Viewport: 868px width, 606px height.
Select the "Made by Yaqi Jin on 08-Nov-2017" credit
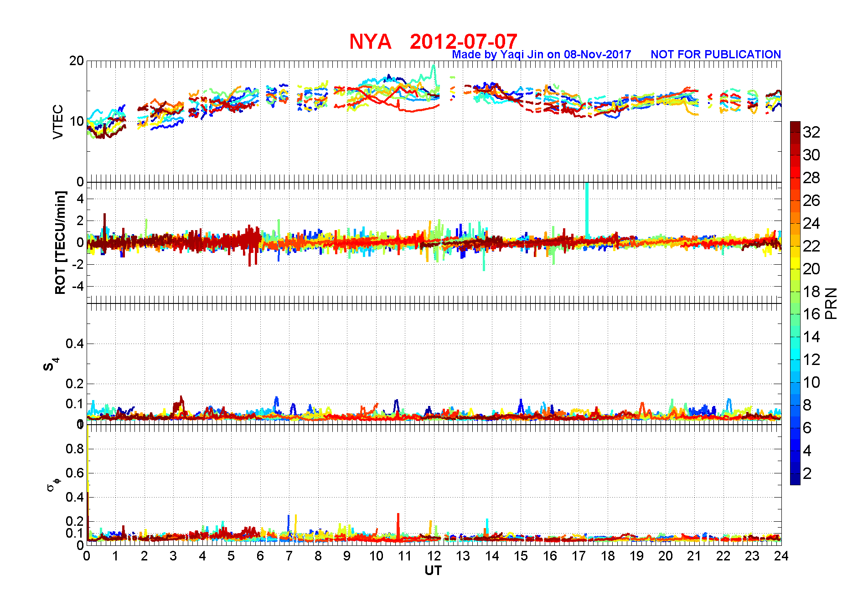[x=542, y=55]
